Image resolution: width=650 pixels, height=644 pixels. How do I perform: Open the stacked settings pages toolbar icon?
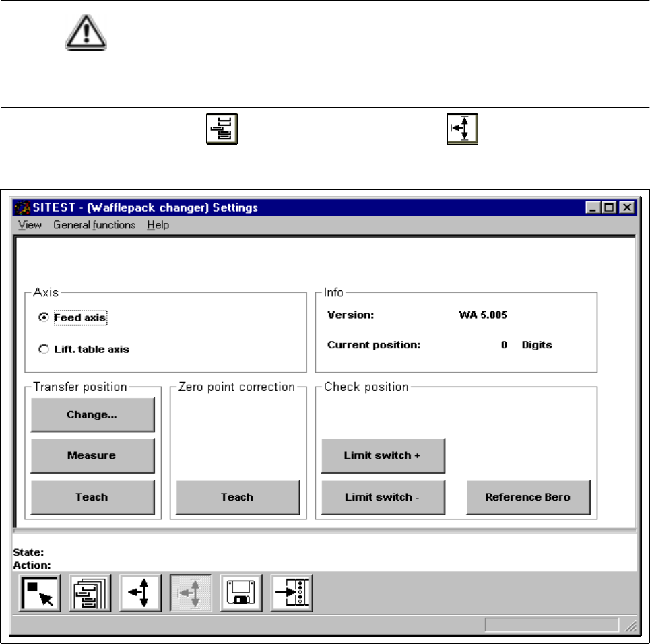click(x=90, y=593)
